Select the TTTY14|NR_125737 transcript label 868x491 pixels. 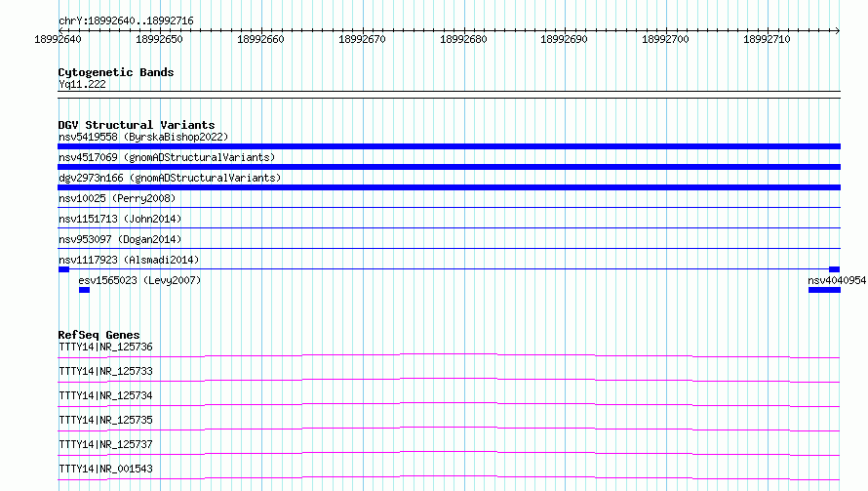point(105,444)
